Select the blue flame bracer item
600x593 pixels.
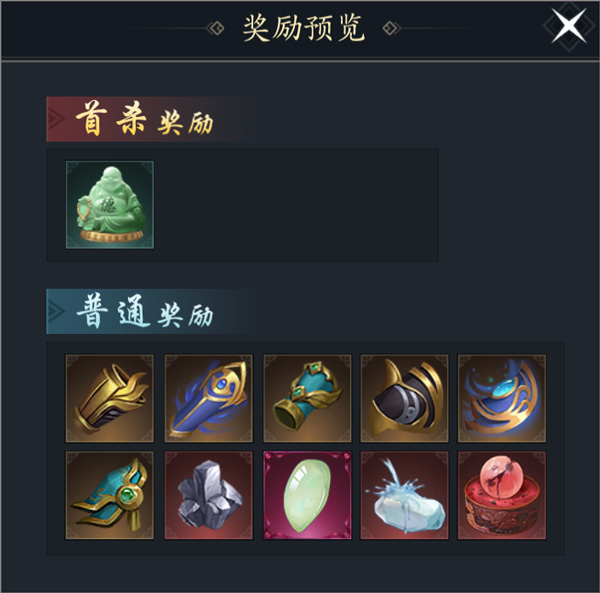pos(209,398)
